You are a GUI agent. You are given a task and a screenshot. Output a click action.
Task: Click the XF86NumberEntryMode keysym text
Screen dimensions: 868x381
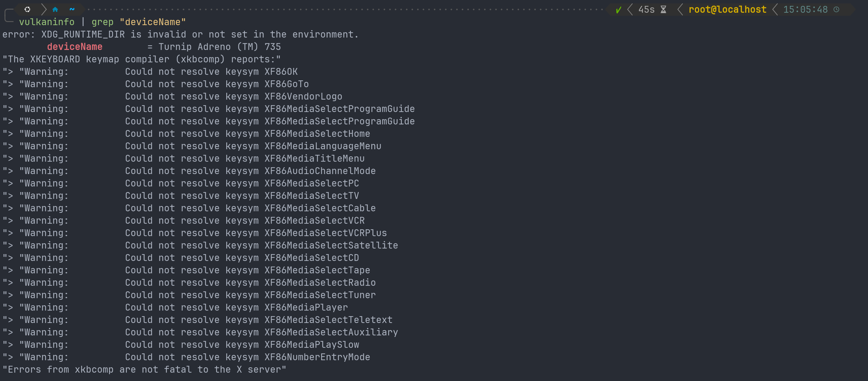tap(317, 357)
